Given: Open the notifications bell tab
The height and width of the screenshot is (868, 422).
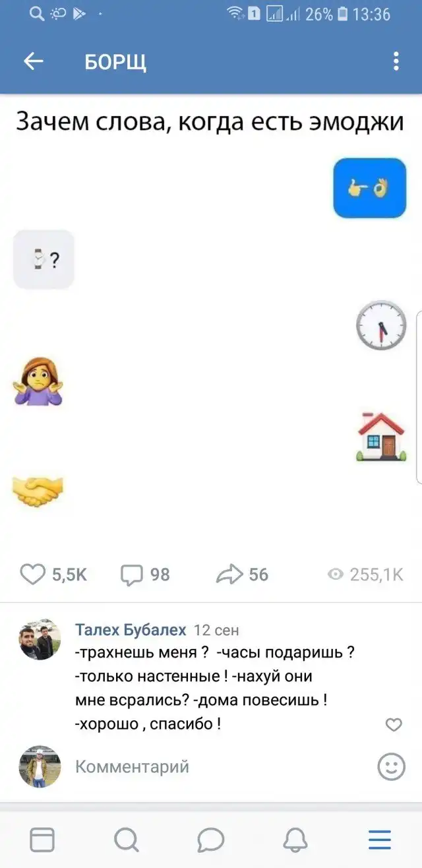Looking at the screenshot, I should coord(295,840).
